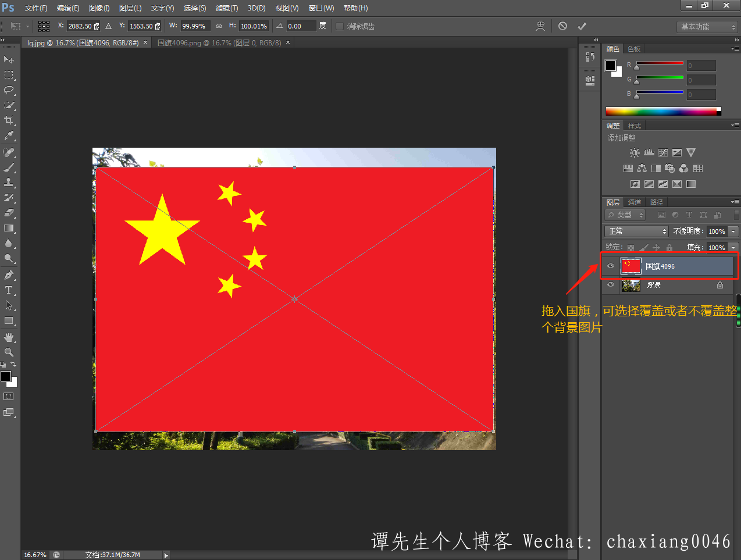Click the X position input field
The height and width of the screenshot is (560, 741).
83,26
